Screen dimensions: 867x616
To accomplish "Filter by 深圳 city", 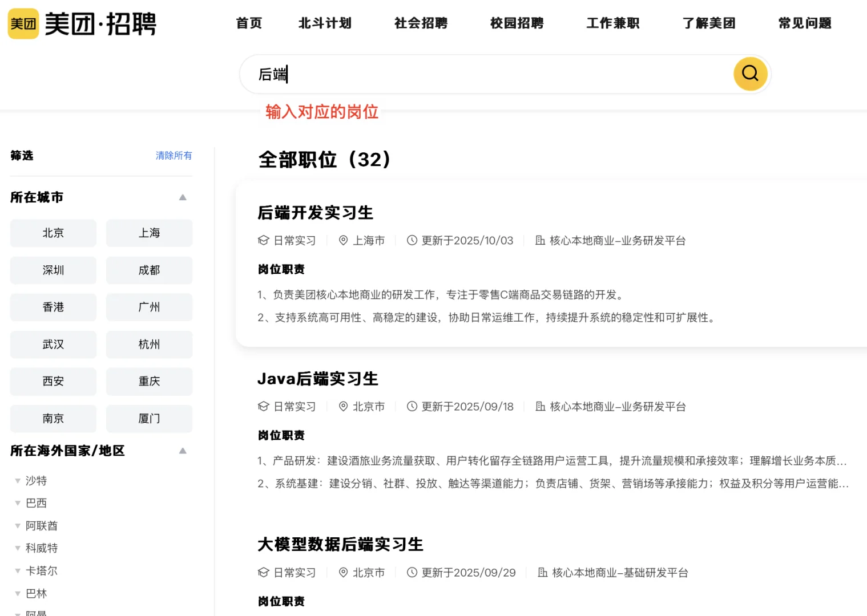I will 53,270.
